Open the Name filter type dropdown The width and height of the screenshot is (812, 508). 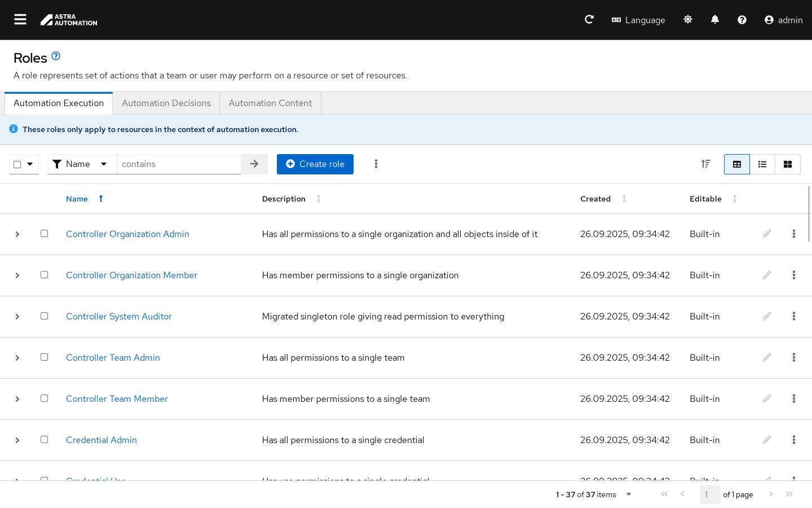coord(82,164)
